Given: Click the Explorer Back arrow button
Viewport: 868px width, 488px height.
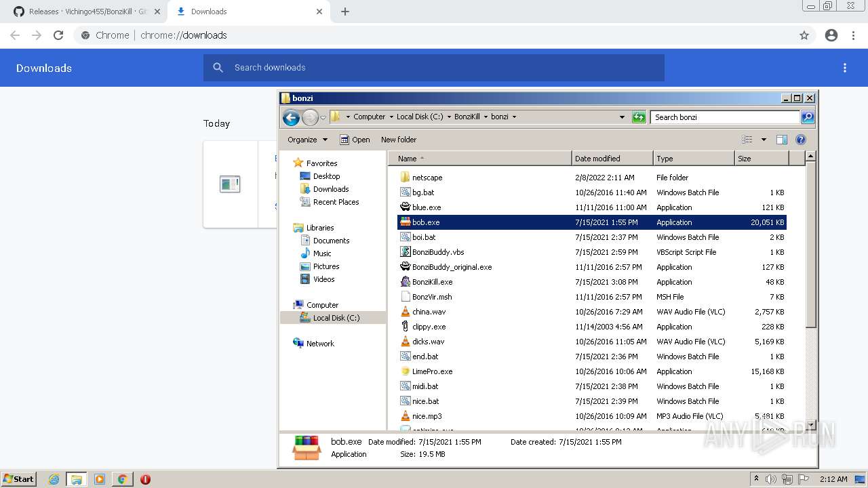Looking at the screenshot, I should (x=292, y=117).
